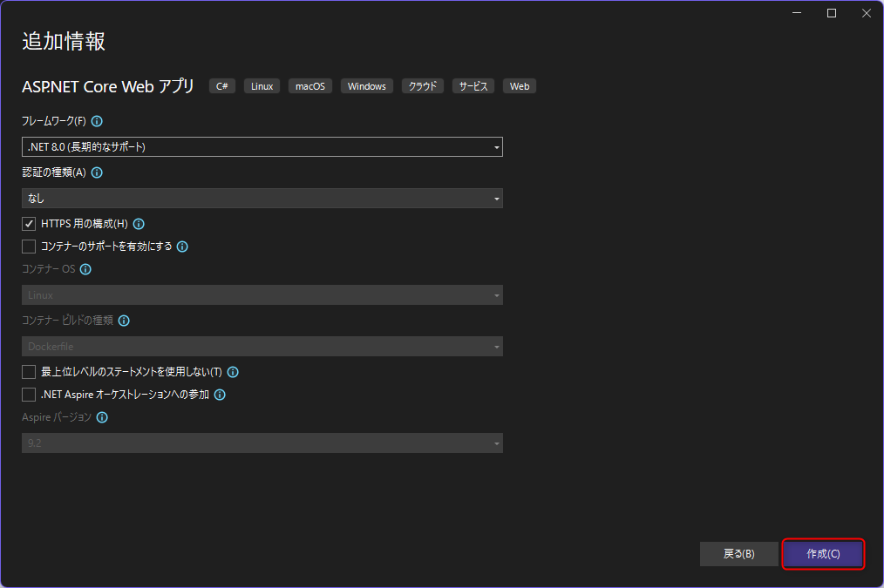Click the C# tag

pos(222,86)
